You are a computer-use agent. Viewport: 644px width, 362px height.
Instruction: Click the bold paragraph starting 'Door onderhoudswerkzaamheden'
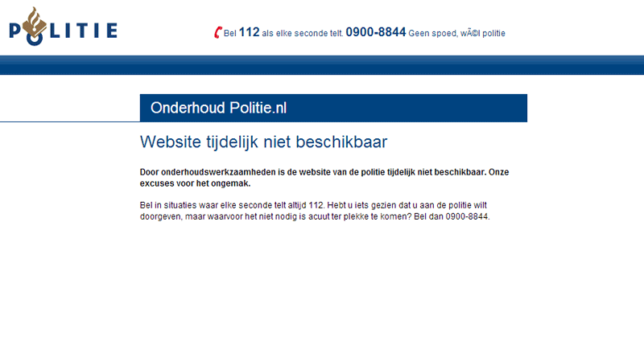click(324, 178)
